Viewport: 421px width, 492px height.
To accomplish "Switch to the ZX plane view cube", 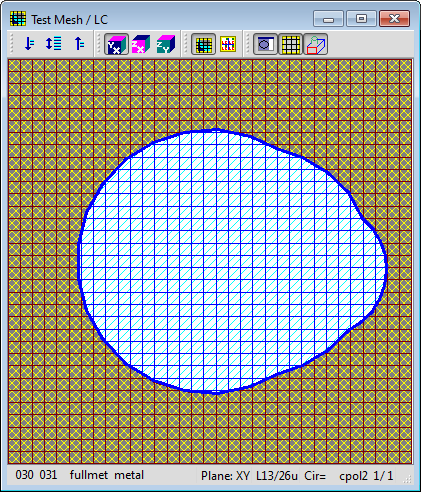I will tap(141, 44).
